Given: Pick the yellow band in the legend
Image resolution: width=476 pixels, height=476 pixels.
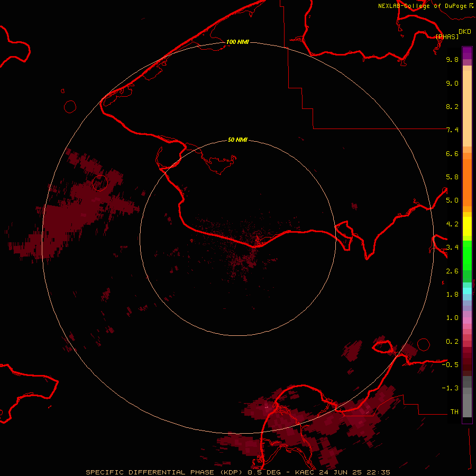Looking at the screenshot, I should tap(467, 226).
